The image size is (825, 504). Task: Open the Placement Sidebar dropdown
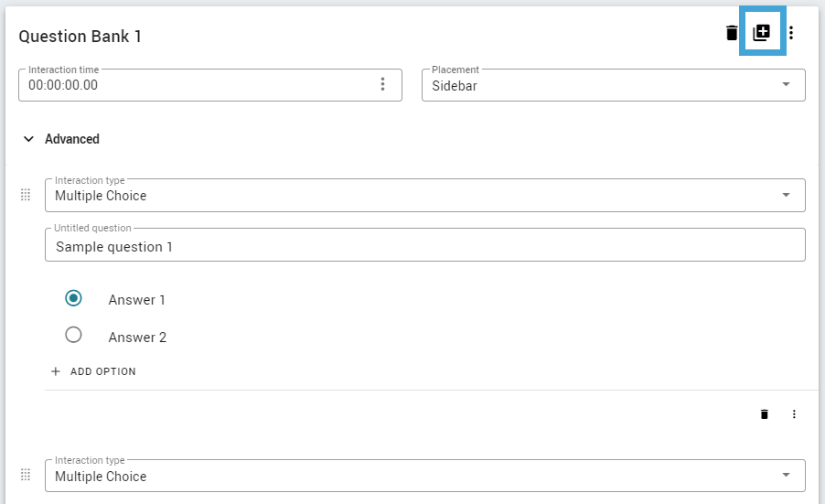tap(614, 85)
